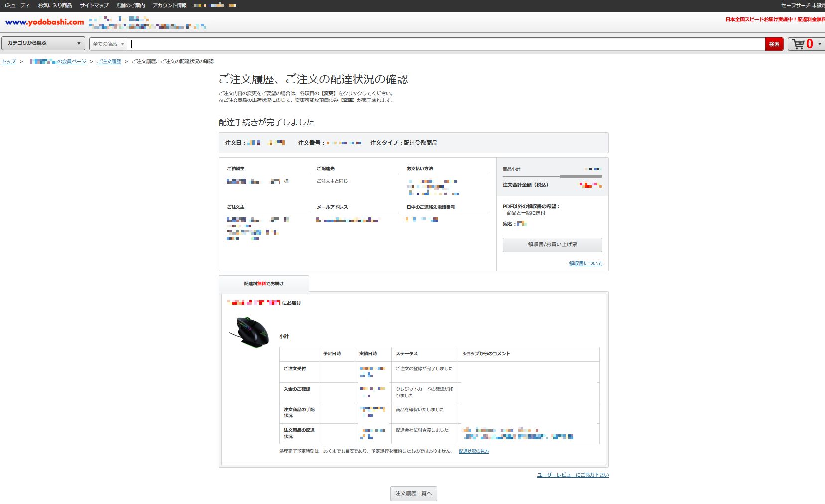Open the コミュニティ menu item
The width and height of the screenshot is (825, 504).
coord(15,5)
